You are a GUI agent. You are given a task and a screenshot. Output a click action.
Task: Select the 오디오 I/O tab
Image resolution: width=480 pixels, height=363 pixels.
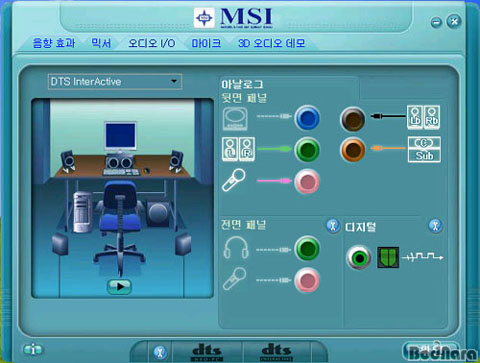point(152,43)
